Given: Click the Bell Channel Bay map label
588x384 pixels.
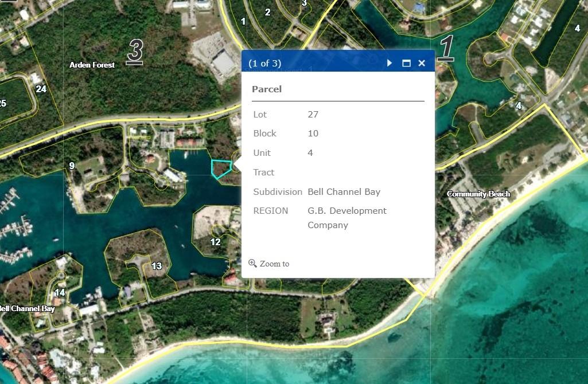Looking at the screenshot, I should tap(28, 308).
